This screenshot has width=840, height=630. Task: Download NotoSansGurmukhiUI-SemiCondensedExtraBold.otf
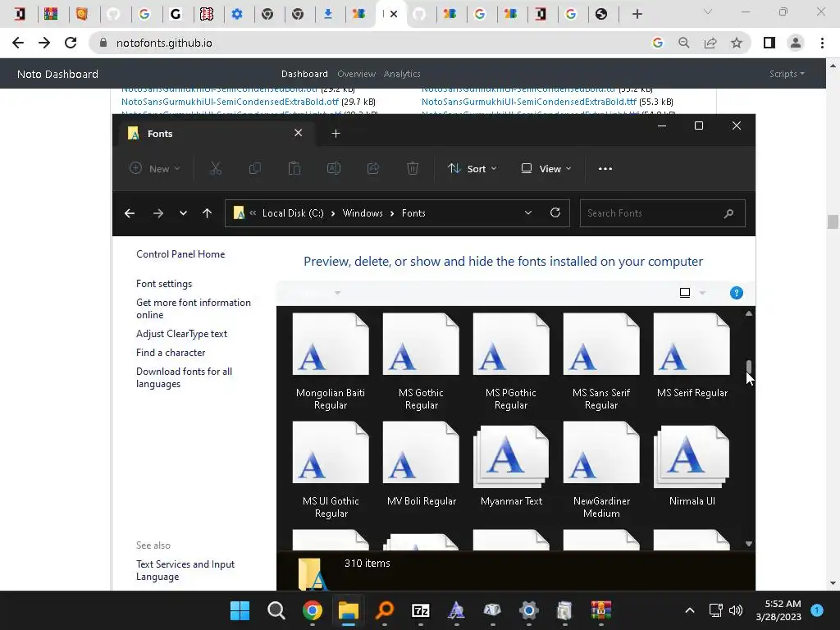tap(230, 102)
